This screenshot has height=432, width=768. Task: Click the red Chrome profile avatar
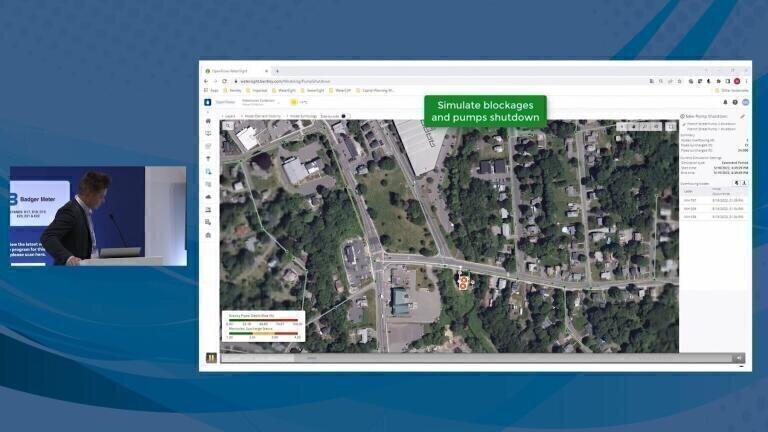(737, 81)
